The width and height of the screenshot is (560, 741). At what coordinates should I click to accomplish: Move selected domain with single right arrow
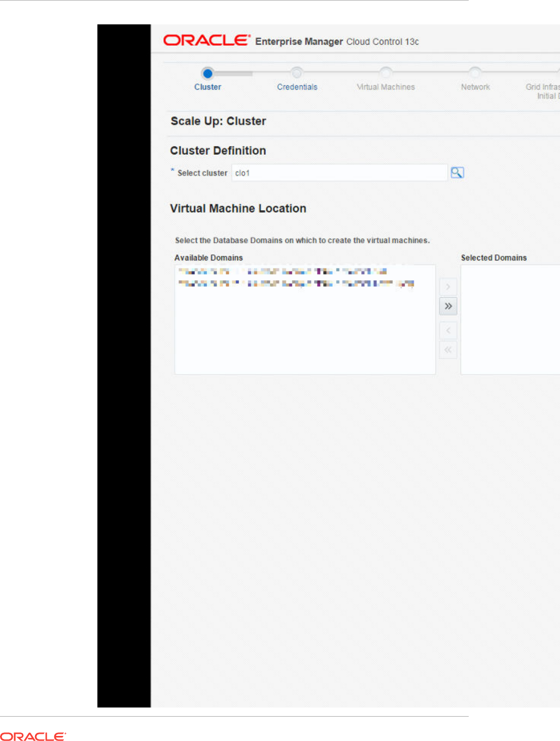click(x=448, y=287)
